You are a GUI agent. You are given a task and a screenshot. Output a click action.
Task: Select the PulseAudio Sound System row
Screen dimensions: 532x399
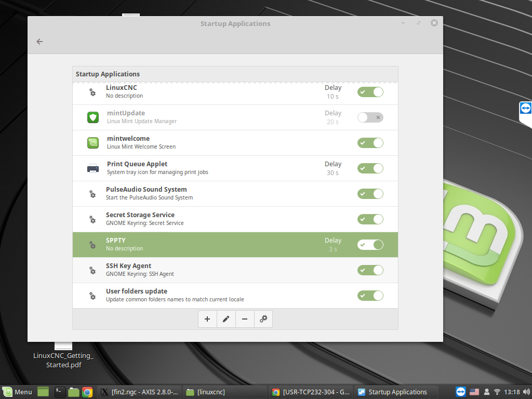pyautogui.click(x=235, y=194)
